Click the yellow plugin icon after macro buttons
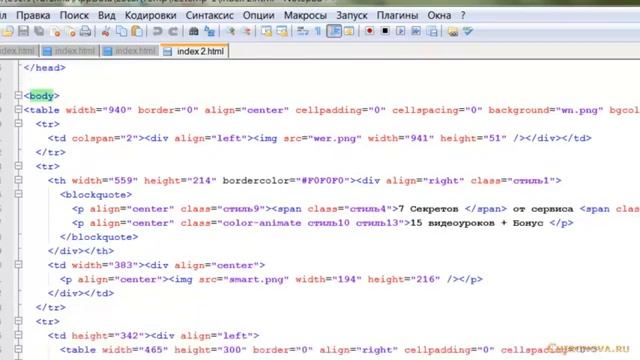This screenshot has width=640, height=360. (453, 31)
